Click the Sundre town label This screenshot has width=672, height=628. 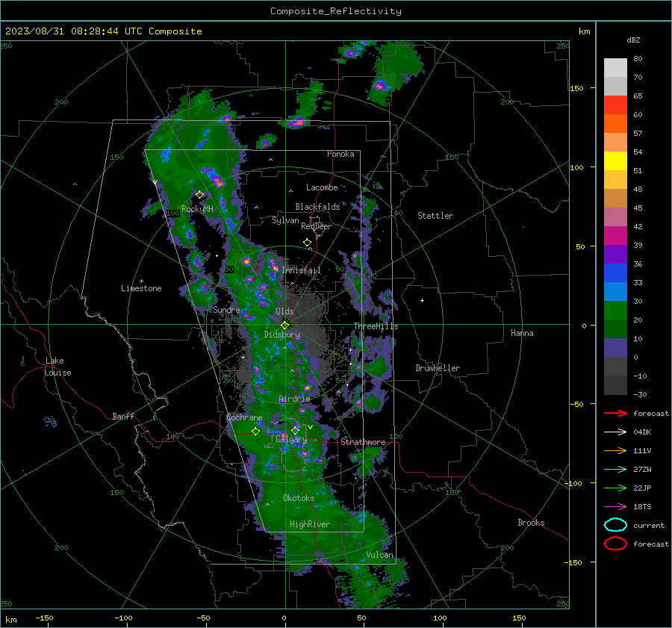tap(226, 309)
